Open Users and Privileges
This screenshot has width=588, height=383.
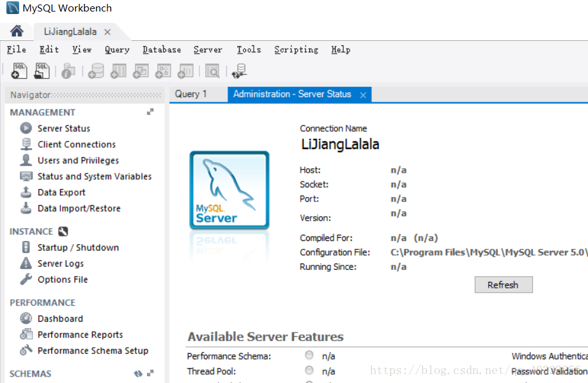coord(78,160)
